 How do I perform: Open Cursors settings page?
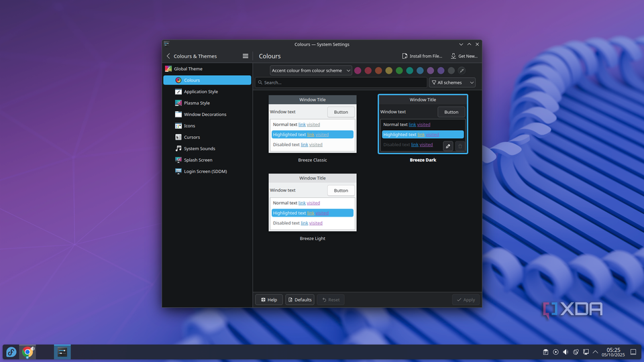[x=207, y=137]
